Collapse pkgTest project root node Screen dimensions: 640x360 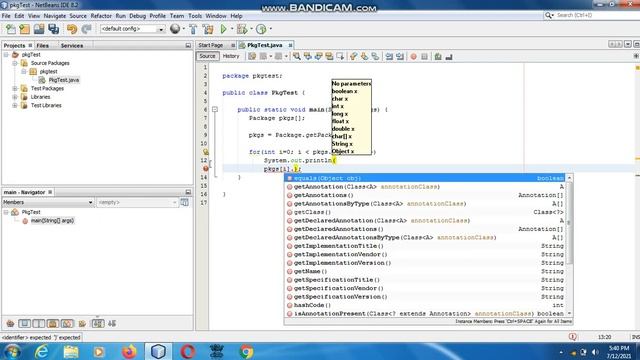[6, 55]
